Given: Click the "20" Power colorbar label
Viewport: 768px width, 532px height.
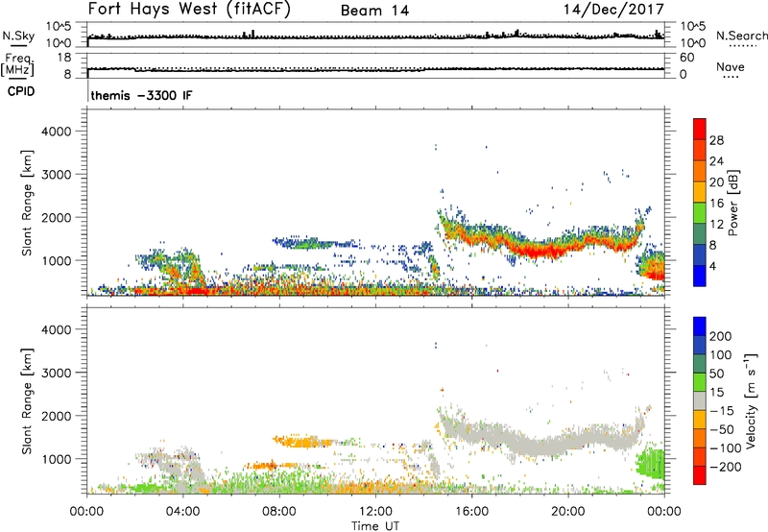Looking at the screenshot, I should [716, 182].
